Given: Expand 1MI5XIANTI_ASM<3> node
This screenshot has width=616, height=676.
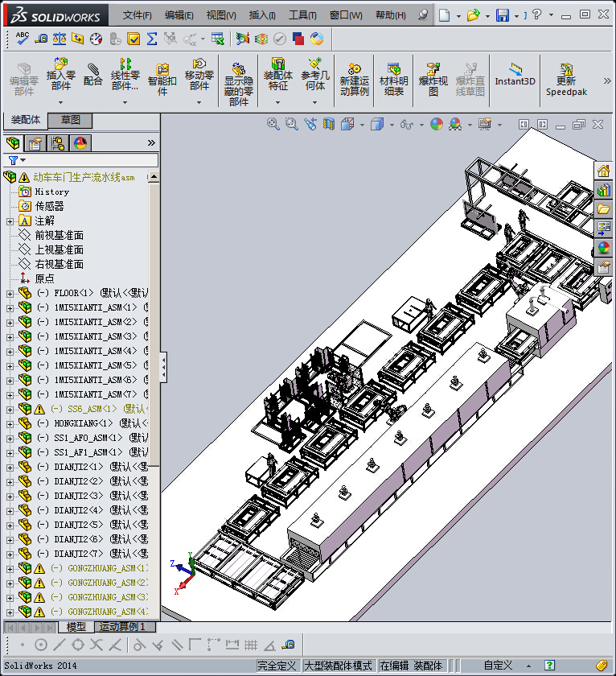Looking at the screenshot, I should [10, 337].
